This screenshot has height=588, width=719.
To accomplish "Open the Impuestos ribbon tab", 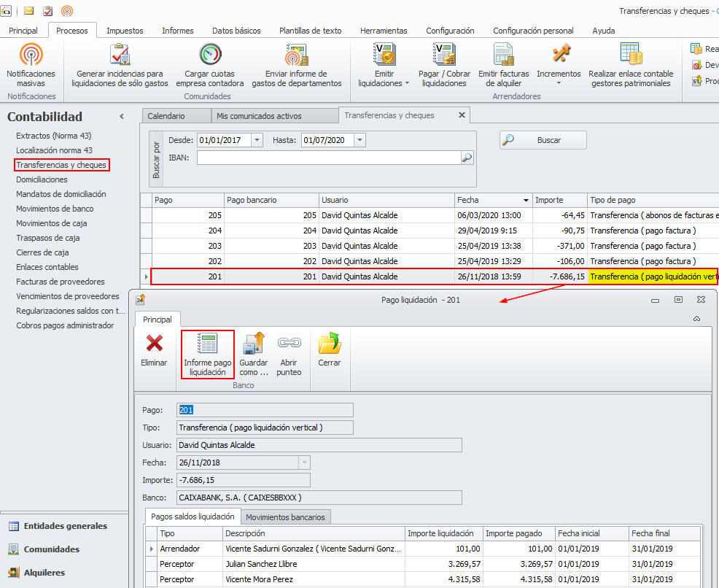I will click(x=125, y=31).
